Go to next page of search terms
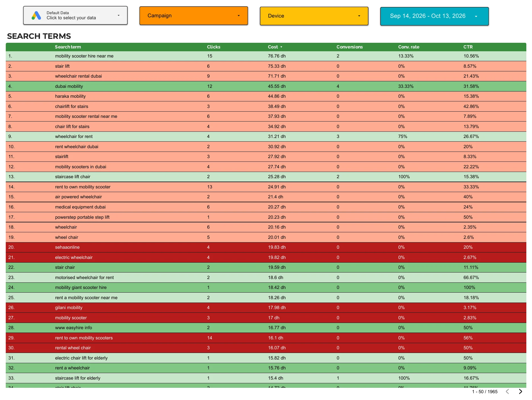Screen dimensions: 532x400 click(x=520, y=392)
